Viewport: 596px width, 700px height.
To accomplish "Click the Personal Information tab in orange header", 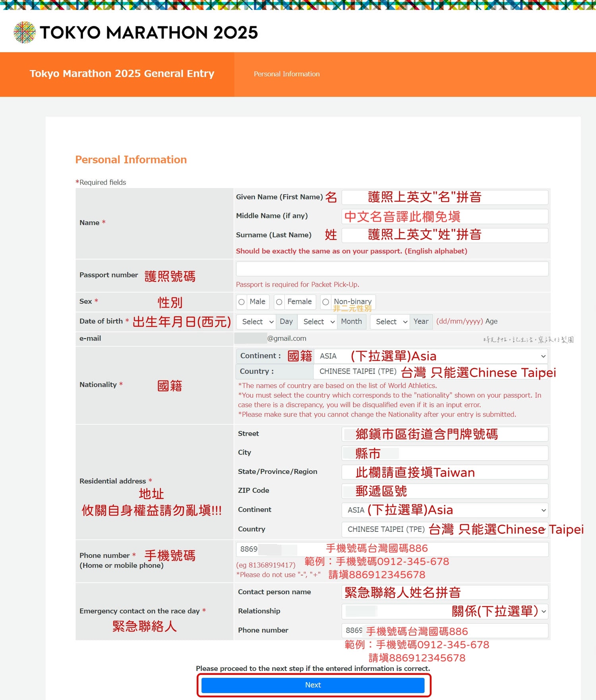I will 287,74.
